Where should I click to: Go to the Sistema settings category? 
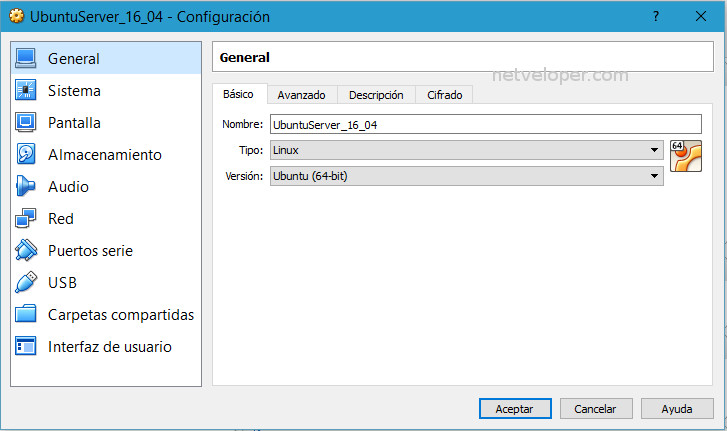pyautogui.click(x=106, y=90)
